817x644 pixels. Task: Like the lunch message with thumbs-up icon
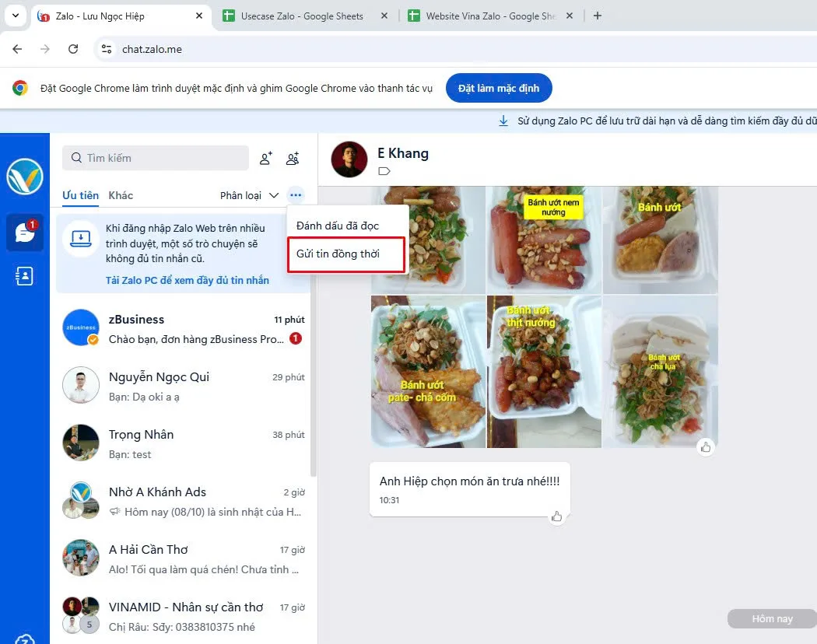point(556,516)
